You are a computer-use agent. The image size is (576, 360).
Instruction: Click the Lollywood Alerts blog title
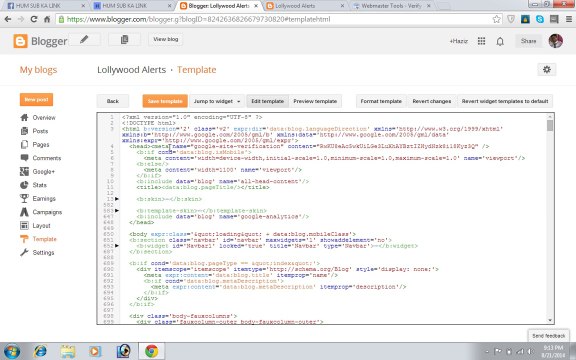[132, 70]
